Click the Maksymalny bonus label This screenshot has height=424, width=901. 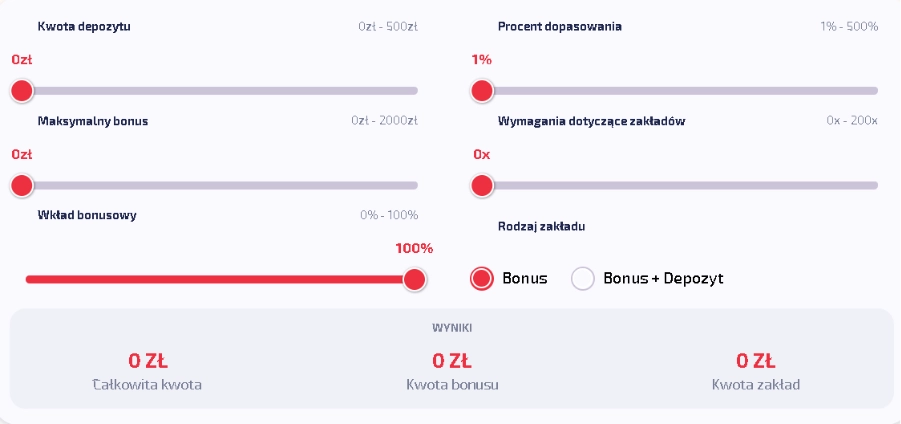click(93, 121)
